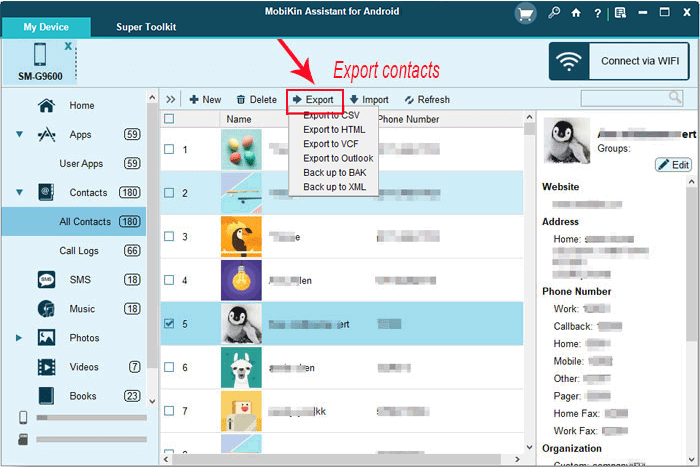The height and width of the screenshot is (467, 700).
Task: Click the eggs avatar of contact 1
Action: click(241, 150)
